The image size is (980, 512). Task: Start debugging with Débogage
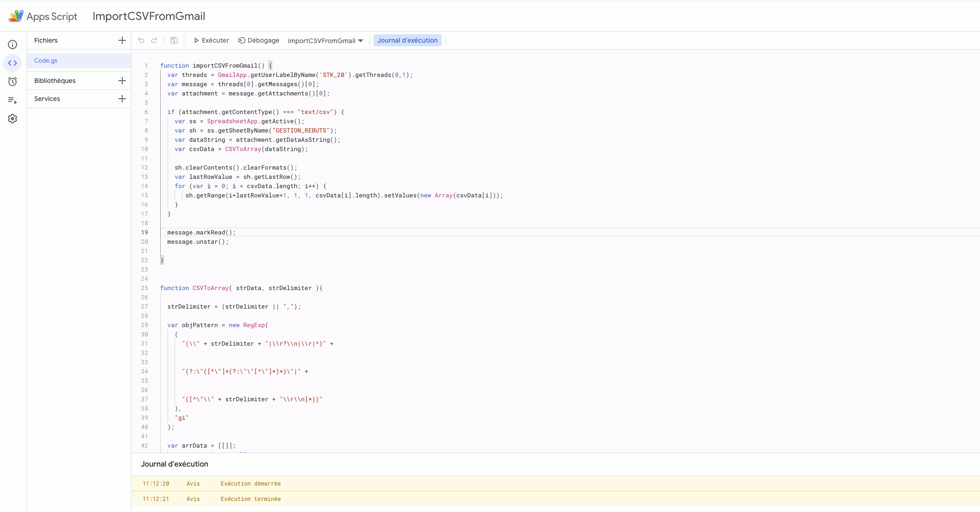point(259,40)
